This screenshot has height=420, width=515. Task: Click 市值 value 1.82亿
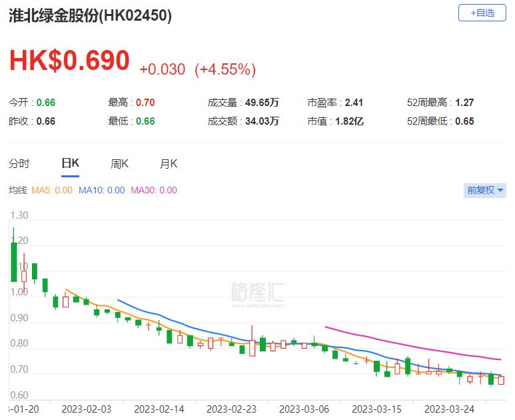click(349, 121)
